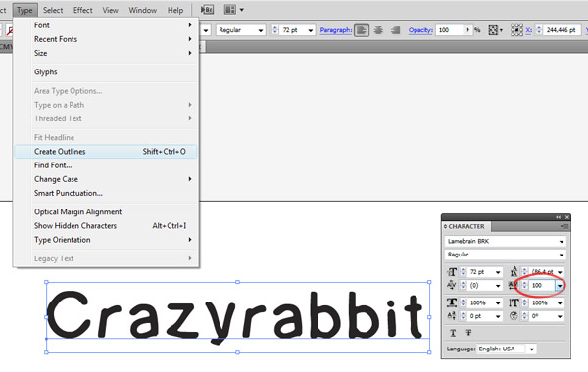Open the 72 pt size dropdown in control bar
The width and height of the screenshot is (588, 372).
click(310, 30)
